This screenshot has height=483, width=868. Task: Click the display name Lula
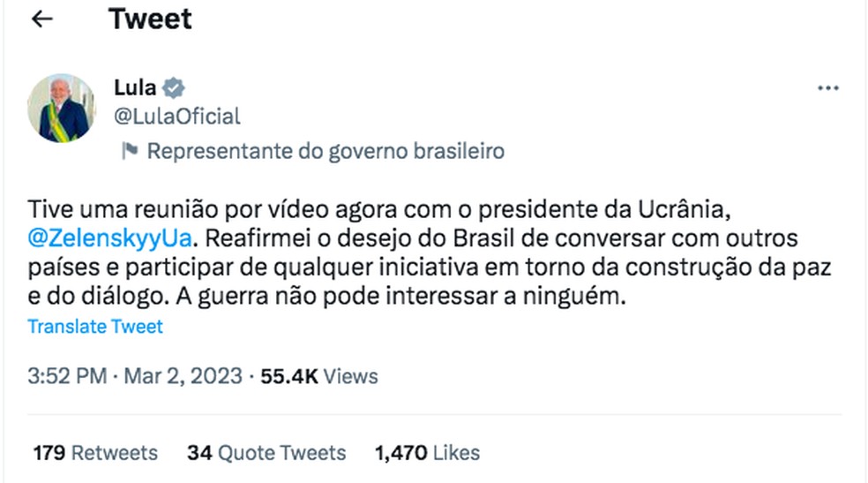[135, 87]
